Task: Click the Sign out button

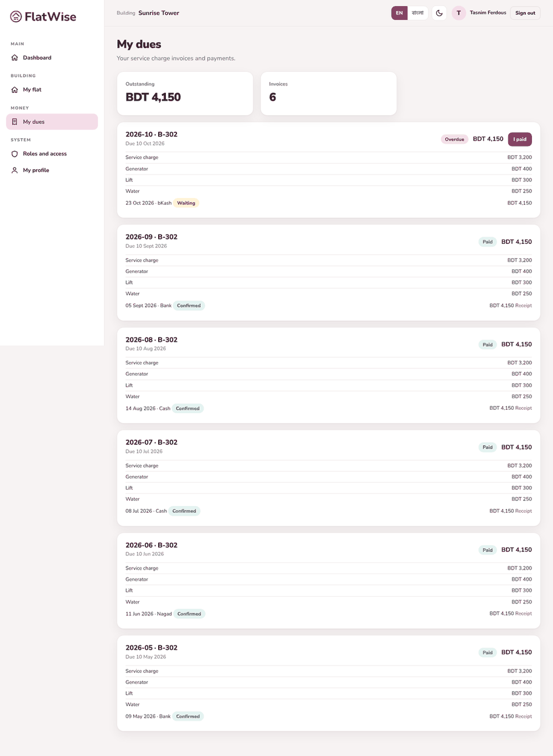Action: click(525, 13)
